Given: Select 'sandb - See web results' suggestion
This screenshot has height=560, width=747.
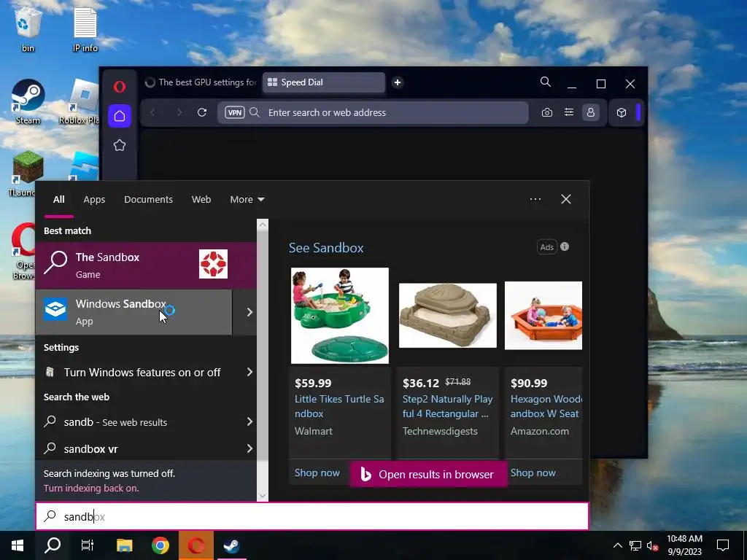Looking at the screenshot, I should click(115, 422).
